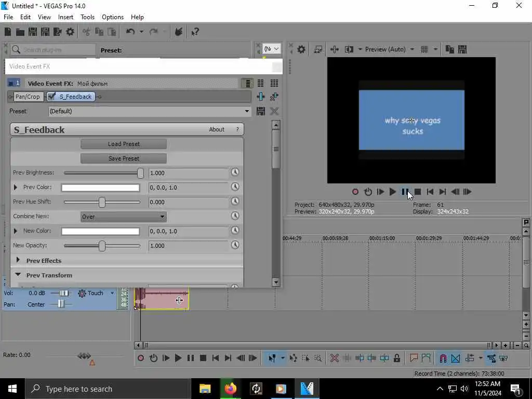Viewport: 532px width, 399px height.
Task: Open the FX Preset (Default) dropdown
Action: pos(247,111)
